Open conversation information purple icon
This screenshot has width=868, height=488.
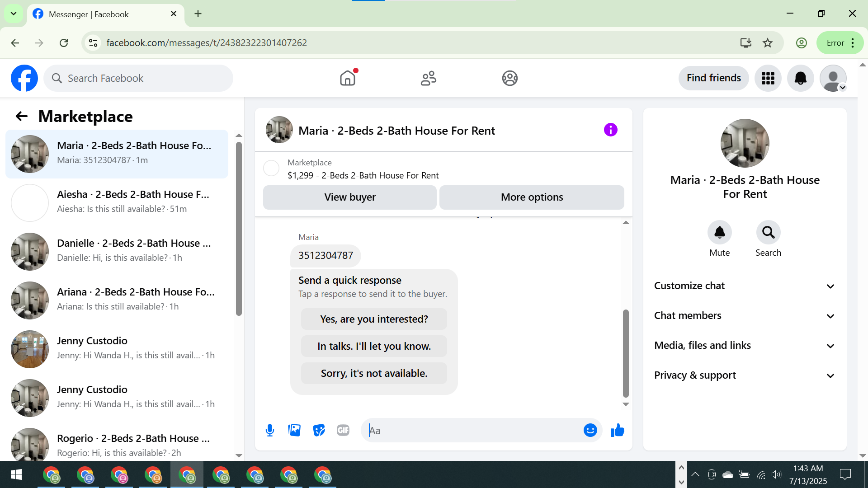610,130
